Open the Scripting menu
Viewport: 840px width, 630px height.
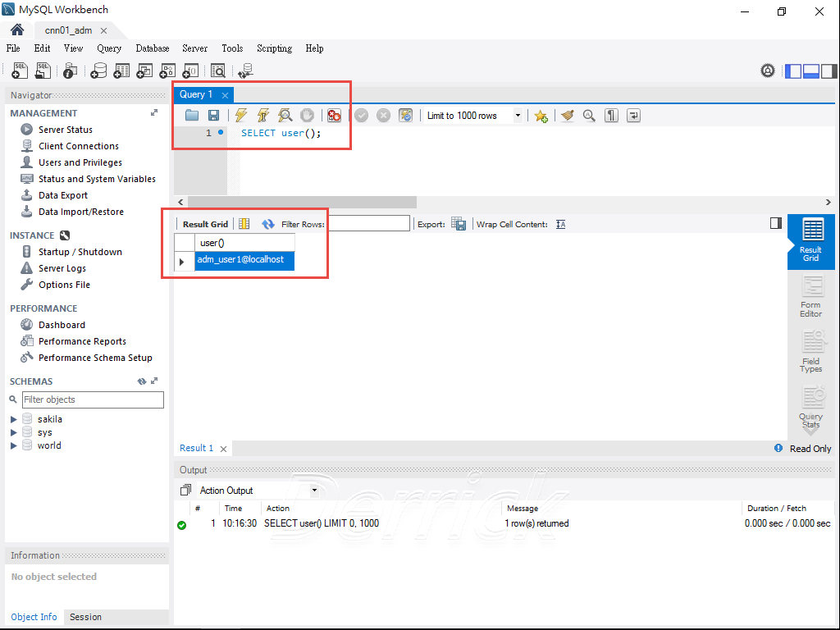[274, 48]
